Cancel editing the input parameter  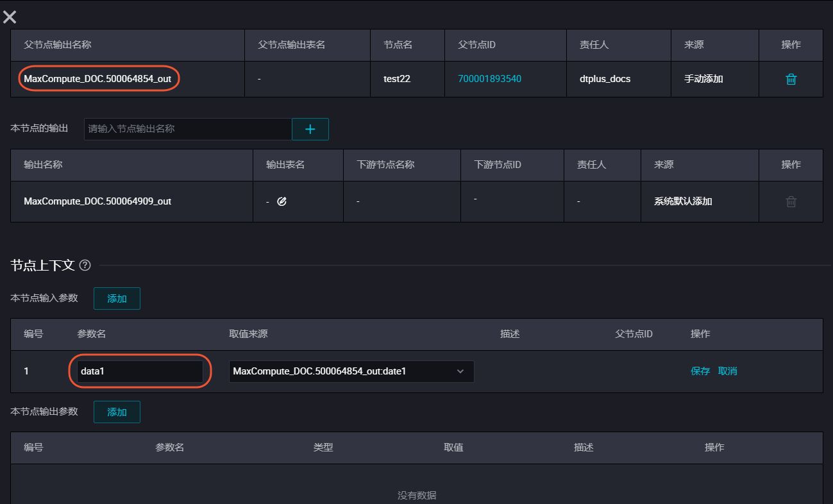728,371
